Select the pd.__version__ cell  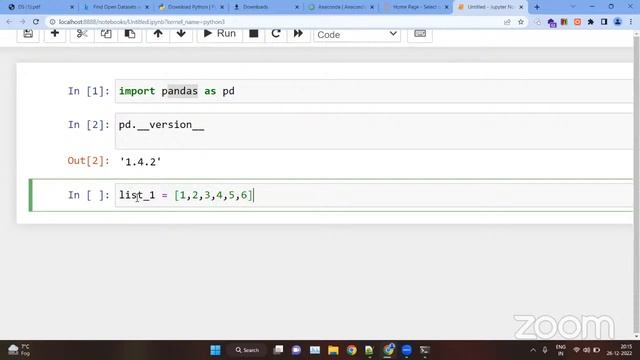373,131
